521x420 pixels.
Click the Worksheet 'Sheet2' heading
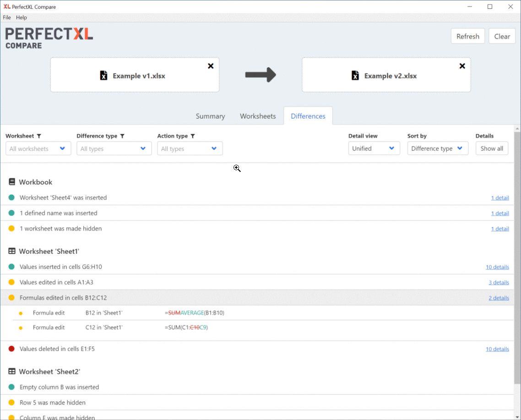click(49, 372)
